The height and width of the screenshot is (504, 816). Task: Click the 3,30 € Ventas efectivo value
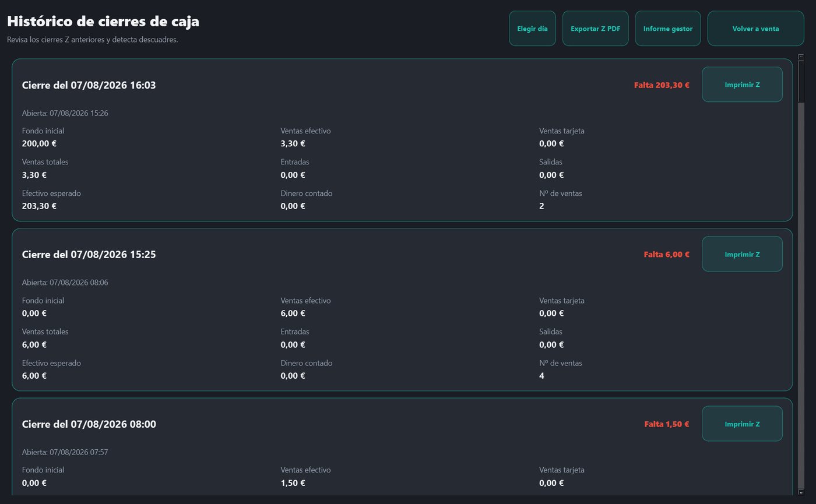coord(293,143)
